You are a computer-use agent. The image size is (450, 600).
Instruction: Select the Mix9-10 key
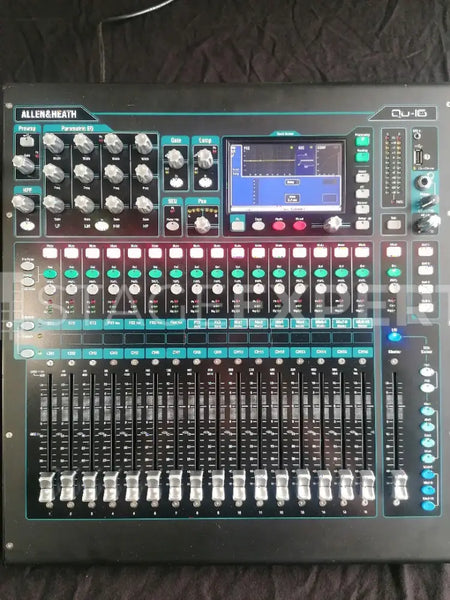pyautogui.click(x=429, y=505)
